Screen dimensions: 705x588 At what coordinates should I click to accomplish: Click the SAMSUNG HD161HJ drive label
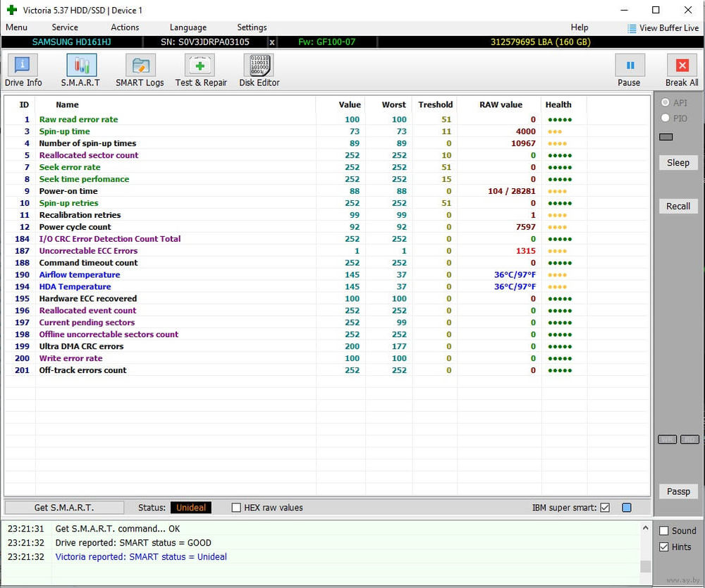click(71, 42)
